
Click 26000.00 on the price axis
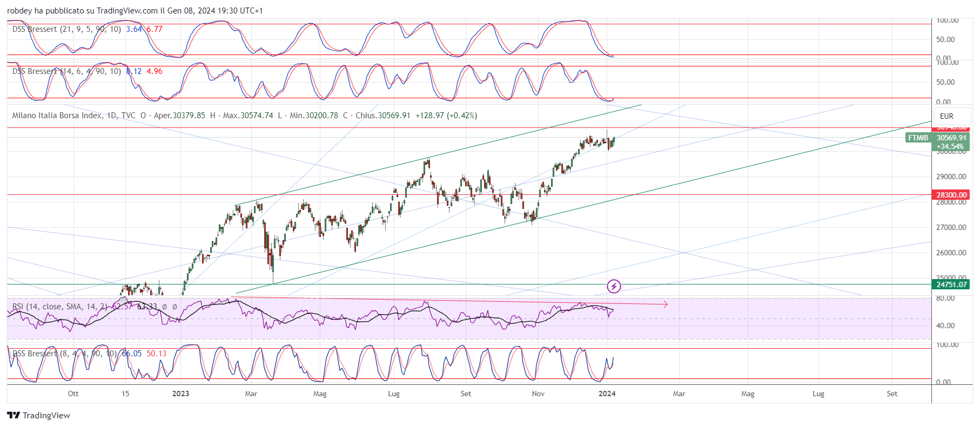tap(951, 253)
